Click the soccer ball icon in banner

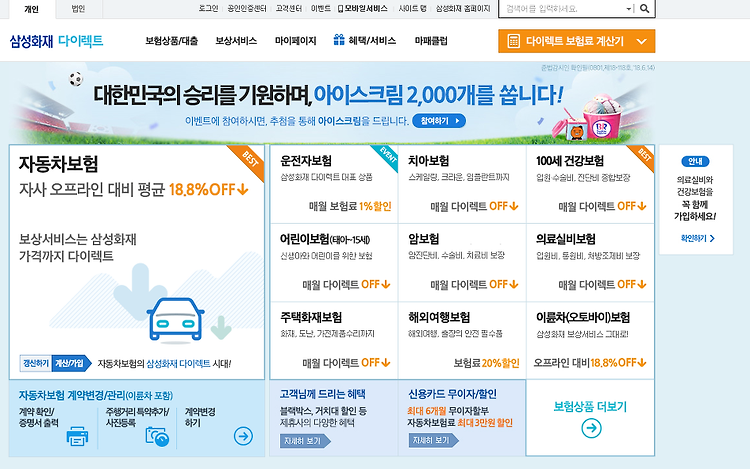[x=76, y=79]
